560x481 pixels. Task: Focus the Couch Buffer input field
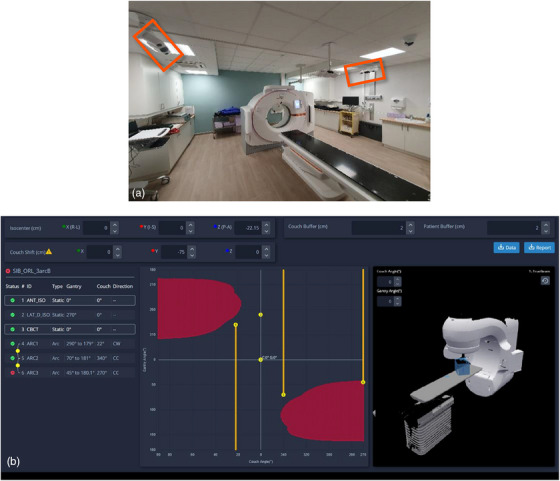(379, 228)
